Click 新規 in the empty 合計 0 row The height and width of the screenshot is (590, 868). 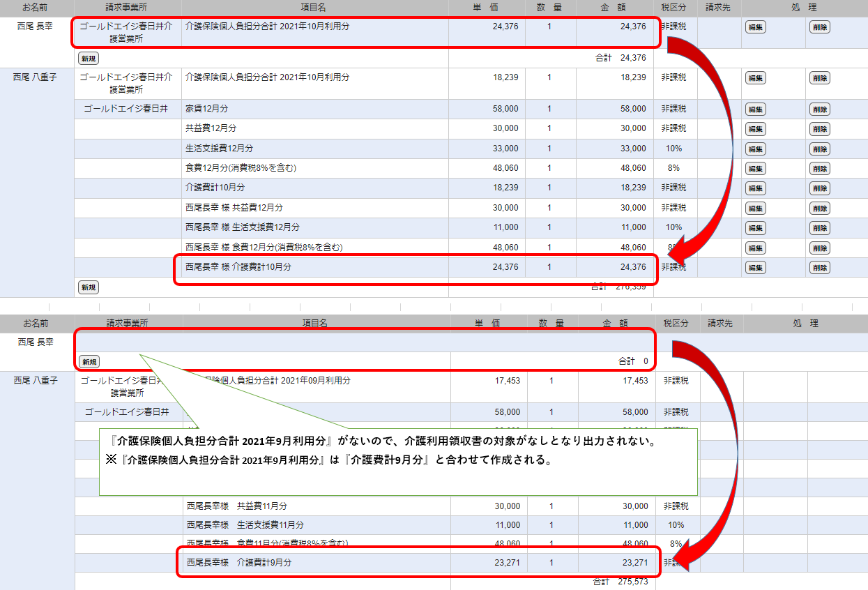click(88, 362)
